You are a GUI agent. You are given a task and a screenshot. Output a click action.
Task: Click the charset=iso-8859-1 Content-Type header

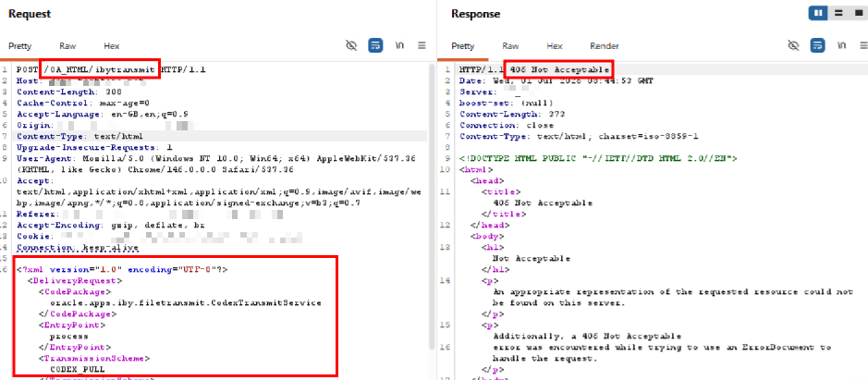click(579, 136)
